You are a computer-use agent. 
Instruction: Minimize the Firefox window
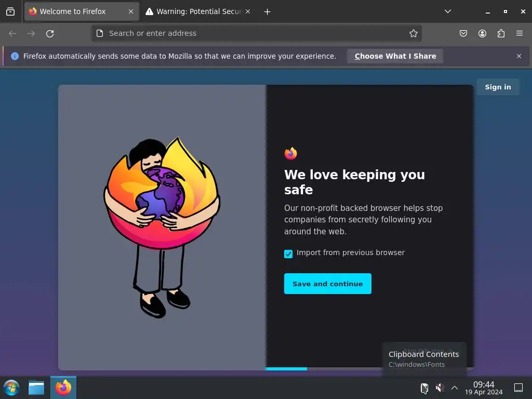tap(487, 11)
